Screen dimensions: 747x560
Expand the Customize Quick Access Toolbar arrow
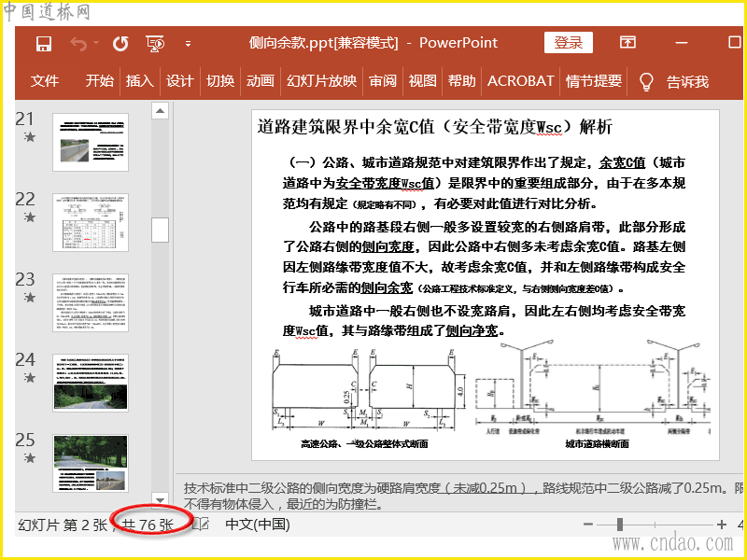pyautogui.click(x=189, y=44)
